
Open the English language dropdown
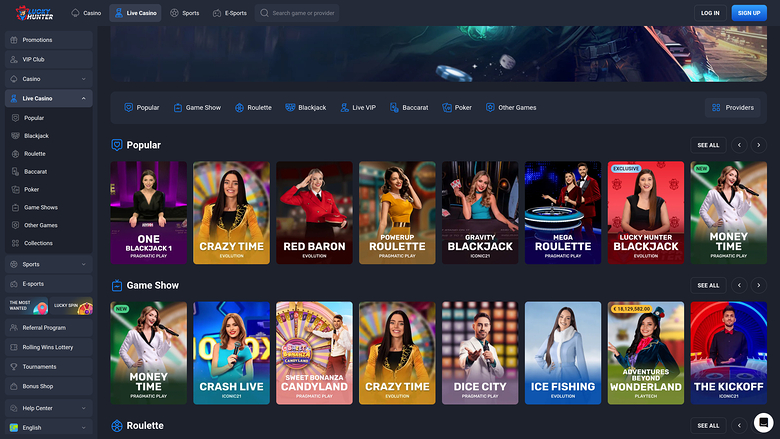pos(49,428)
